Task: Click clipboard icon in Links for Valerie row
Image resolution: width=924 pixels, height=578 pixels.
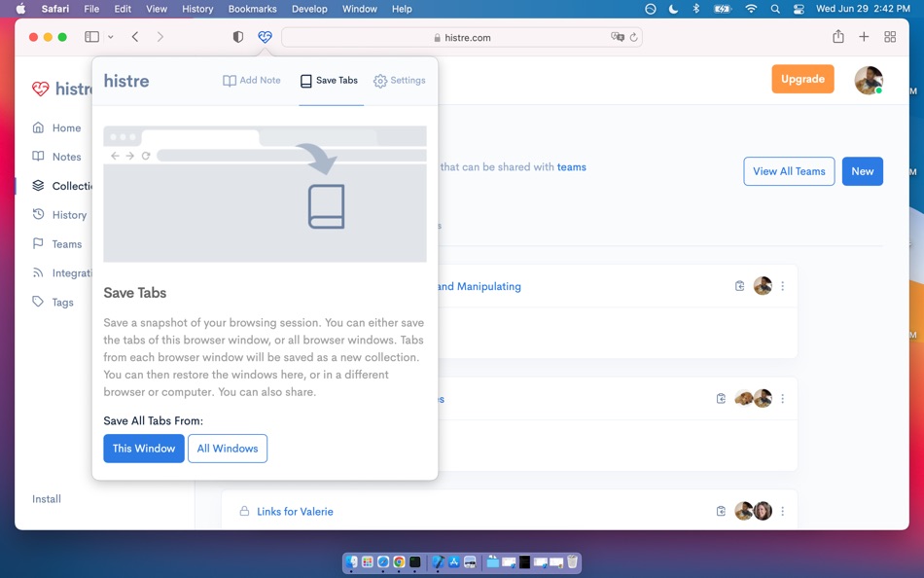Action: [x=721, y=512]
